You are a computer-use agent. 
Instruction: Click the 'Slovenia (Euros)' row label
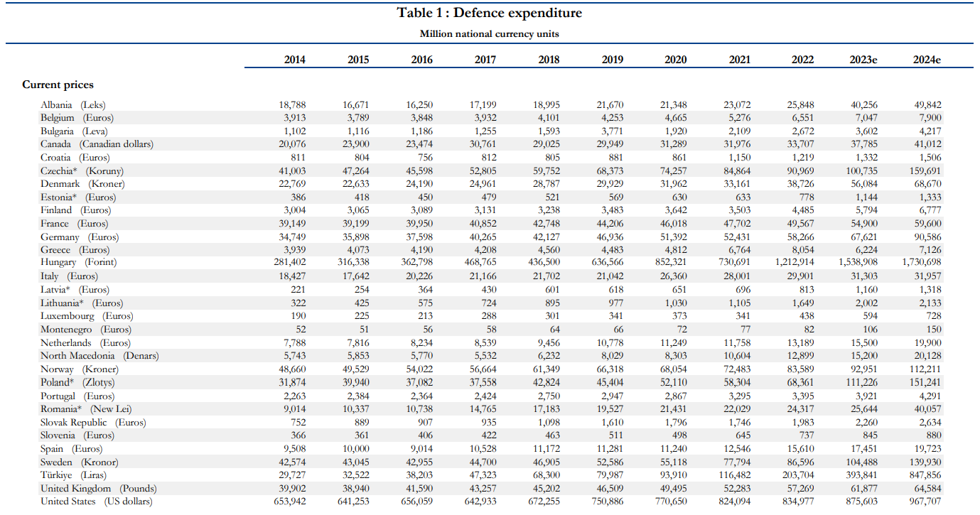pos(77,435)
